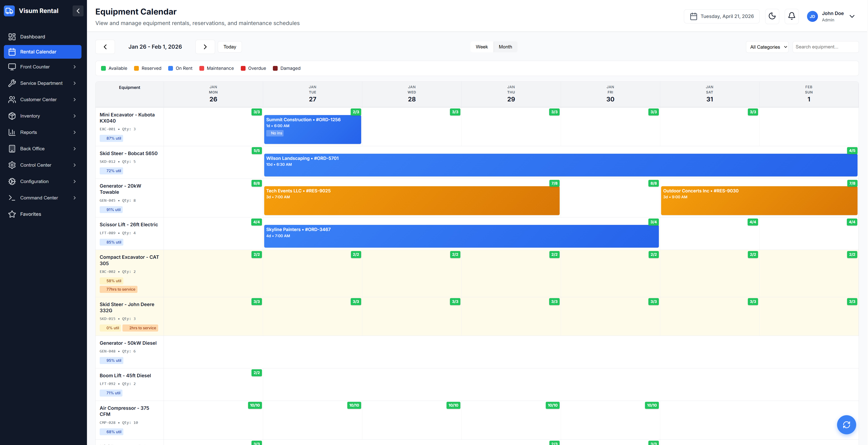
Task: Switch calendar to Month view
Action: click(x=505, y=47)
